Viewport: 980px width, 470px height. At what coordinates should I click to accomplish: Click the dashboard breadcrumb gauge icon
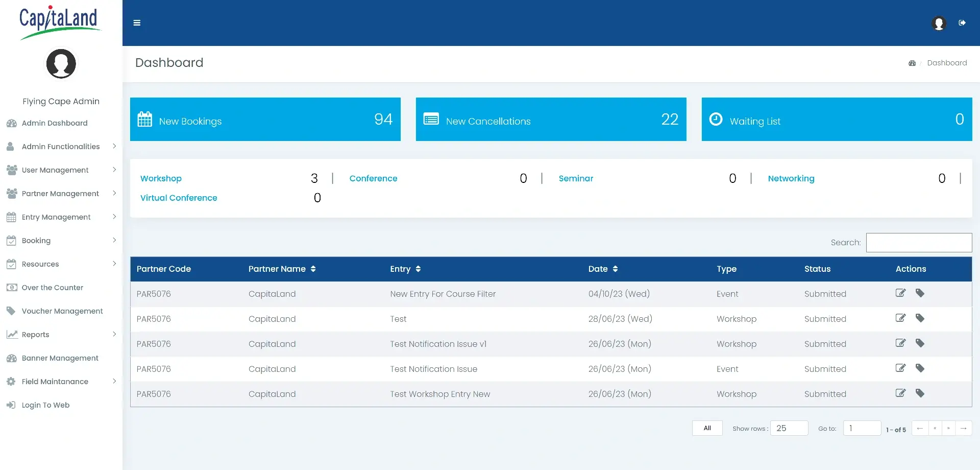tap(912, 63)
